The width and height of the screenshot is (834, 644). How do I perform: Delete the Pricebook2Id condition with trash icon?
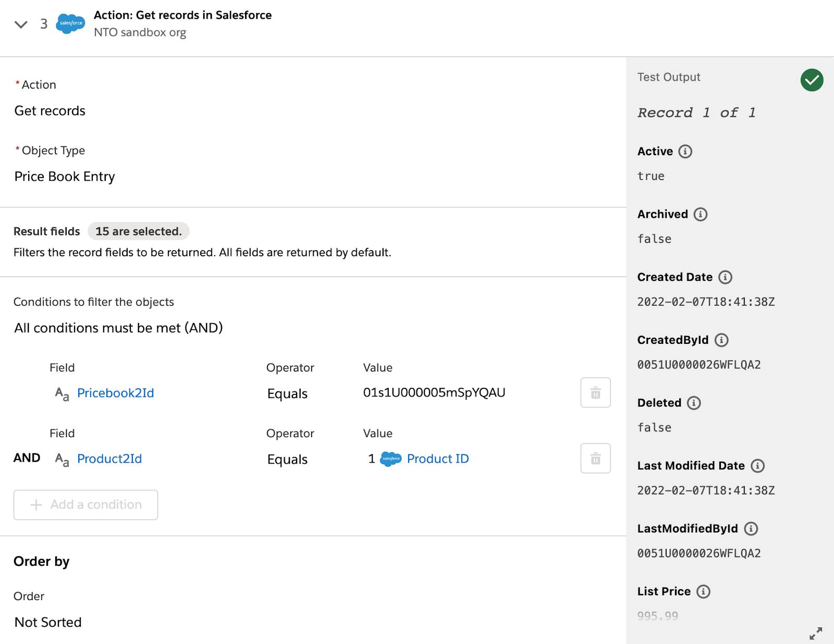[595, 392]
